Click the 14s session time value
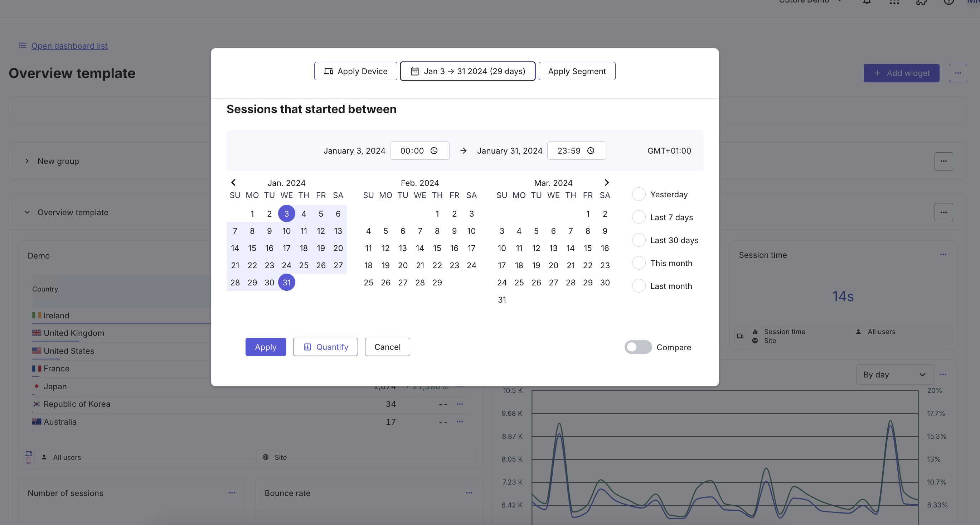 click(x=843, y=296)
